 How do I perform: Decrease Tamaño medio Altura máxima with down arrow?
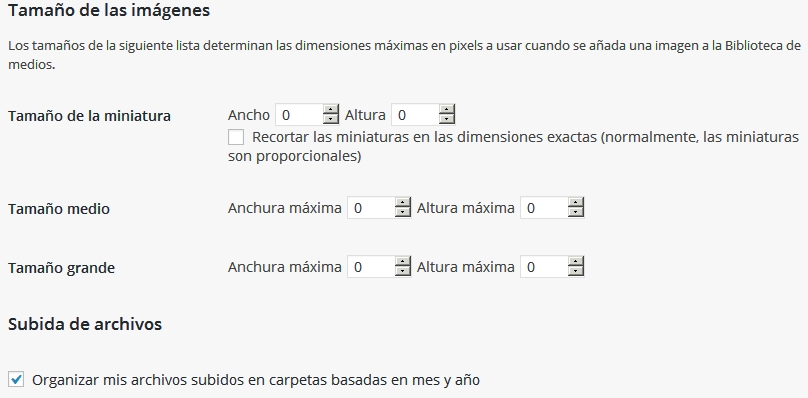point(576,212)
